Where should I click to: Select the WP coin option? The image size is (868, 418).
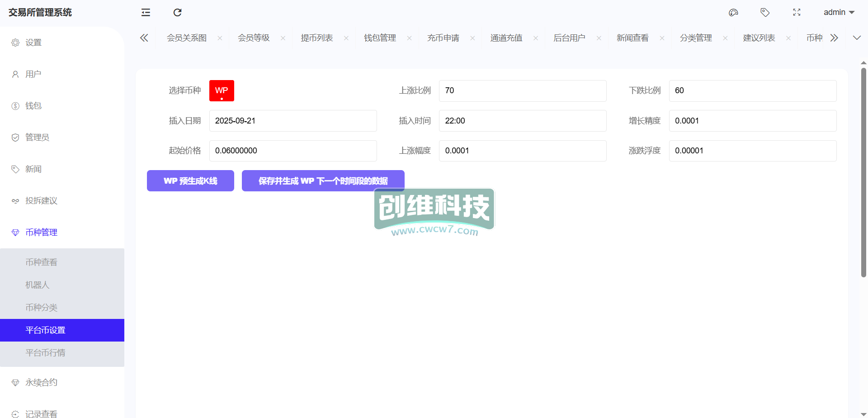[222, 90]
